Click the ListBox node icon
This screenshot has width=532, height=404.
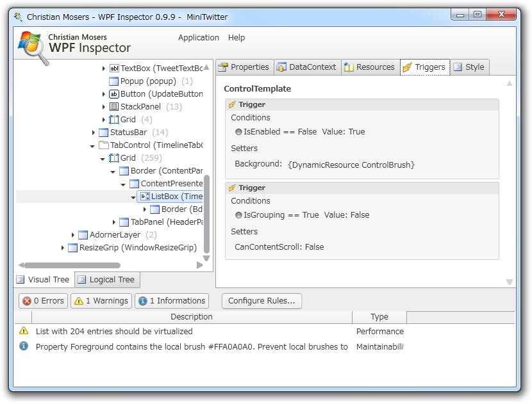coord(145,197)
